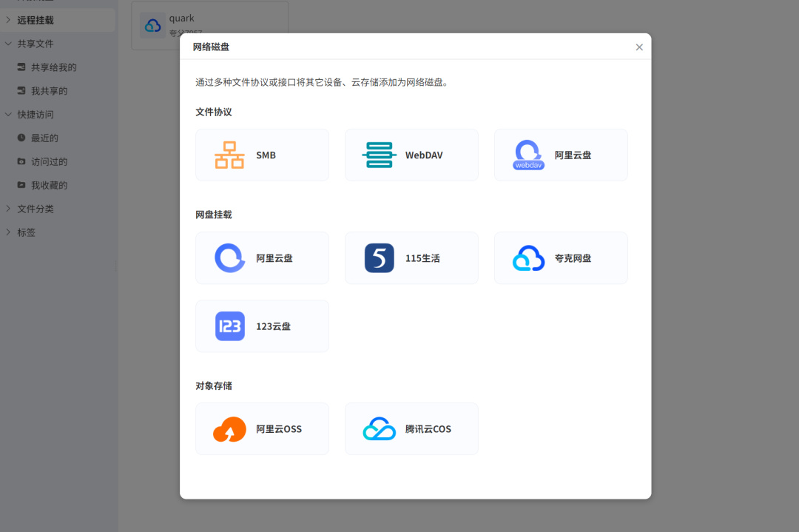Open 远程挂载 in the sidebar
Image resolution: width=799 pixels, height=532 pixels.
tap(58, 20)
